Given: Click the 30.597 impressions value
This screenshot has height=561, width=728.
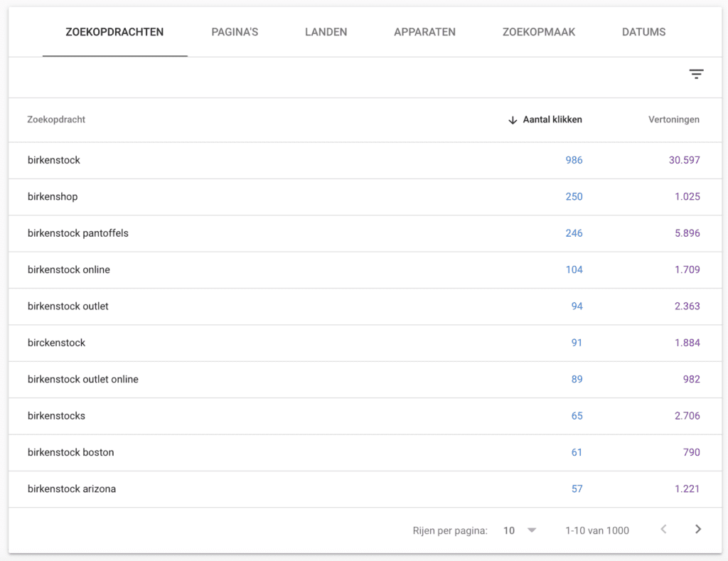Looking at the screenshot, I should 684,160.
